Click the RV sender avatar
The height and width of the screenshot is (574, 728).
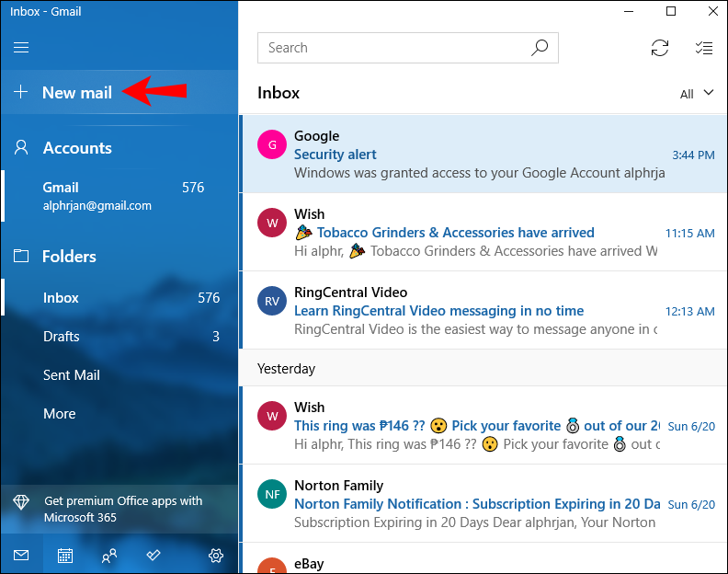coord(272,301)
